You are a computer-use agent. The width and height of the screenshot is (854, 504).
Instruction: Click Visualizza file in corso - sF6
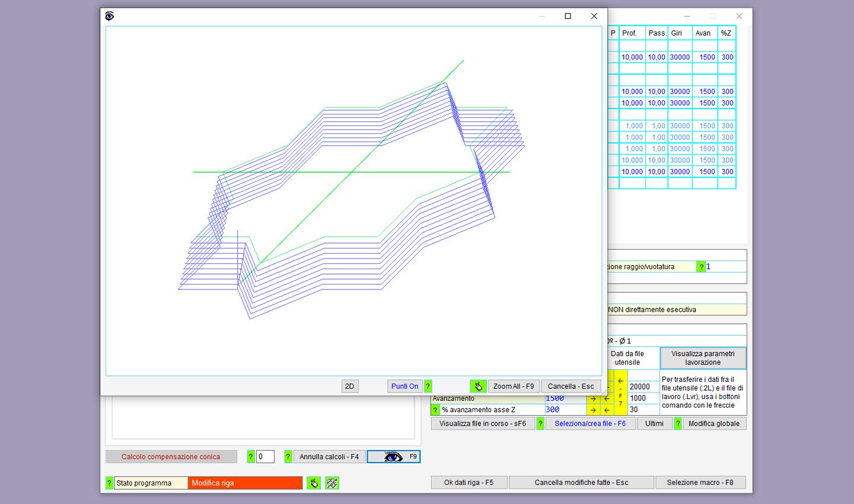coord(483,423)
